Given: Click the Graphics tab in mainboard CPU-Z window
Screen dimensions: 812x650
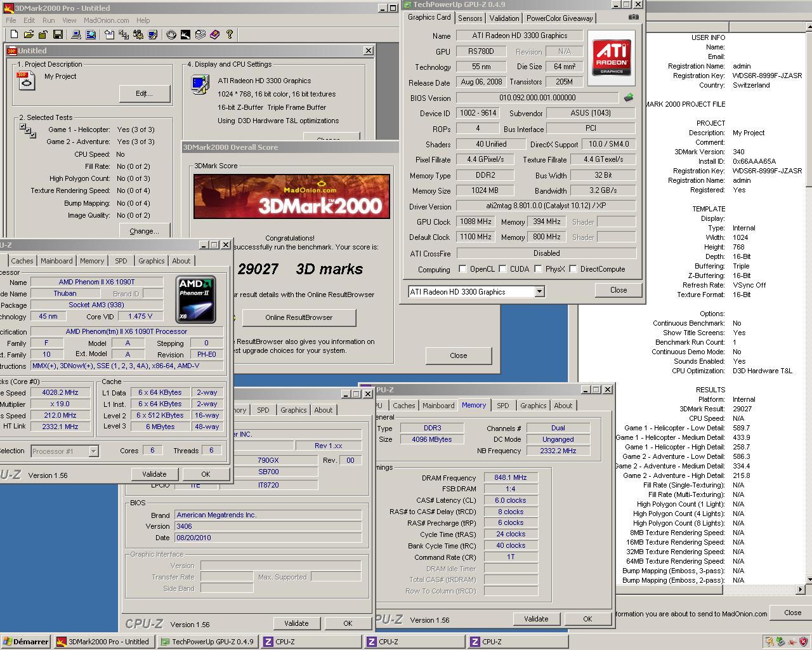Looking at the screenshot, I should (294, 410).
